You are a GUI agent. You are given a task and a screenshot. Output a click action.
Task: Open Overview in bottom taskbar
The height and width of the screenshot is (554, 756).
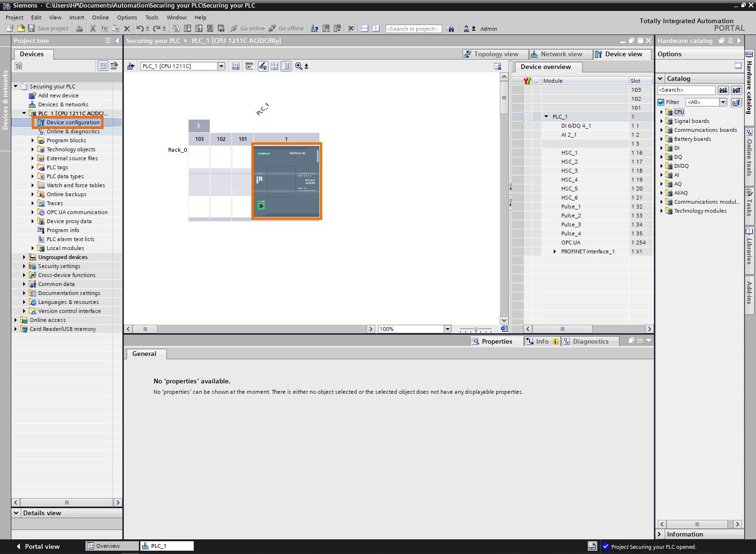[x=112, y=546]
